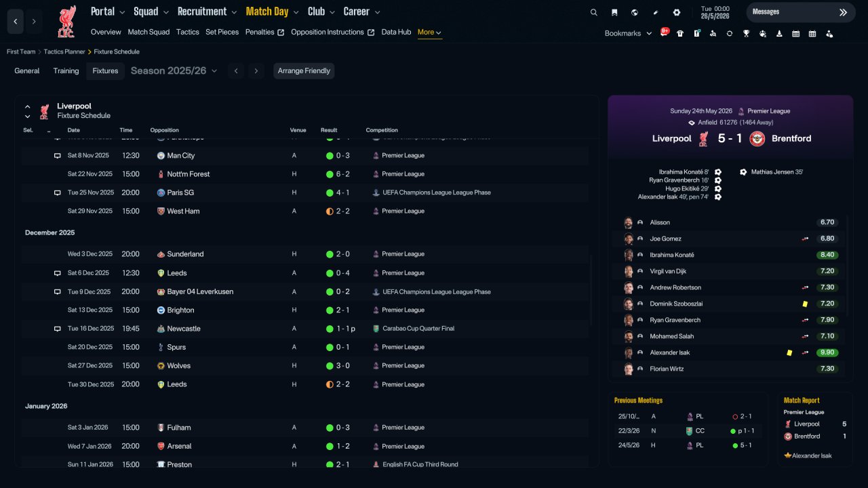Open the Tactics submenu item

click(x=188, y=32)
